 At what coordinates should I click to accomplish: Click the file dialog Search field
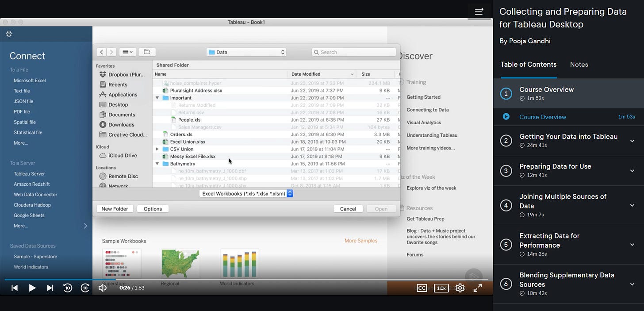pyautogui.click(x=354, y=52)
